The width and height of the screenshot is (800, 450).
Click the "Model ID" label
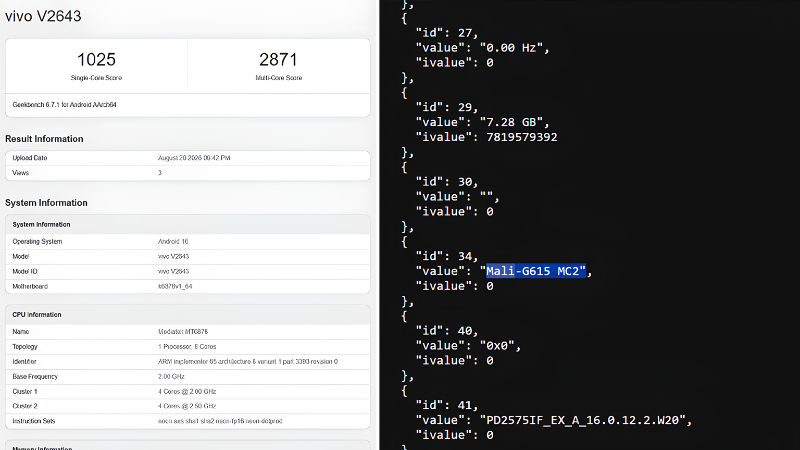click(x=25, y=271)
